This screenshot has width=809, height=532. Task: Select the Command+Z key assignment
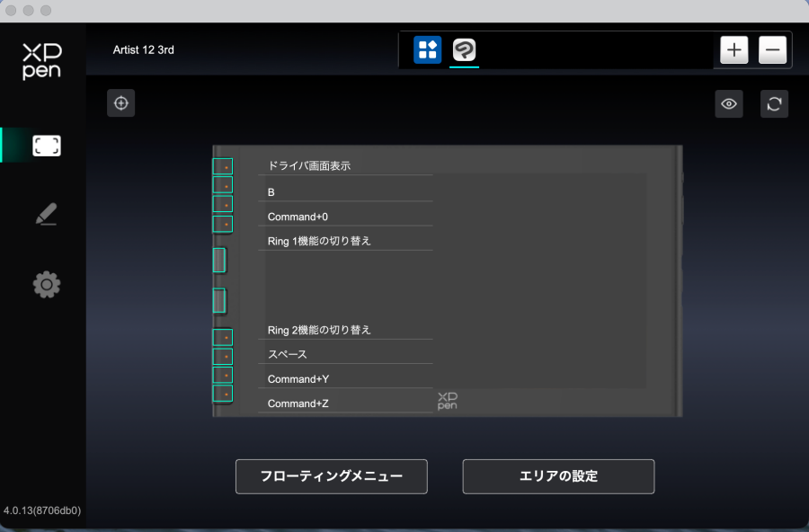(x=345, y=403)
